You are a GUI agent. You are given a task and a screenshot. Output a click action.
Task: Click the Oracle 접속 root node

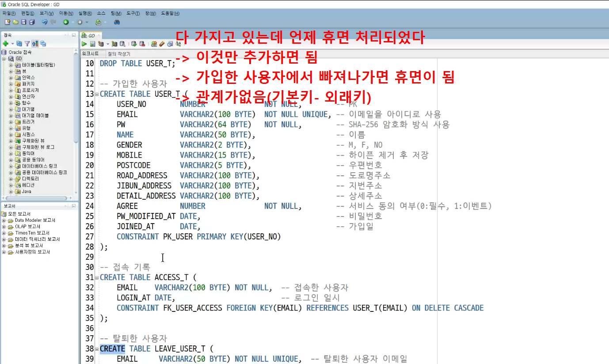20,52
